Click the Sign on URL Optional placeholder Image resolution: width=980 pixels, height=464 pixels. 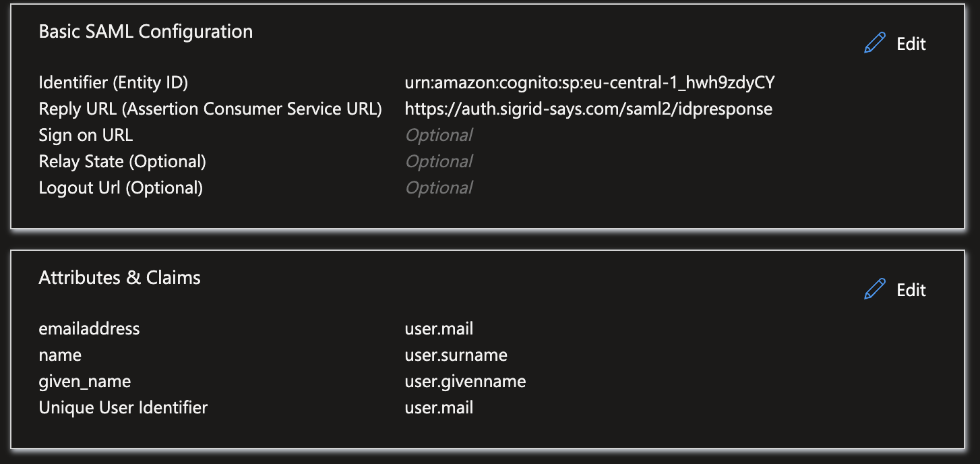439,136
